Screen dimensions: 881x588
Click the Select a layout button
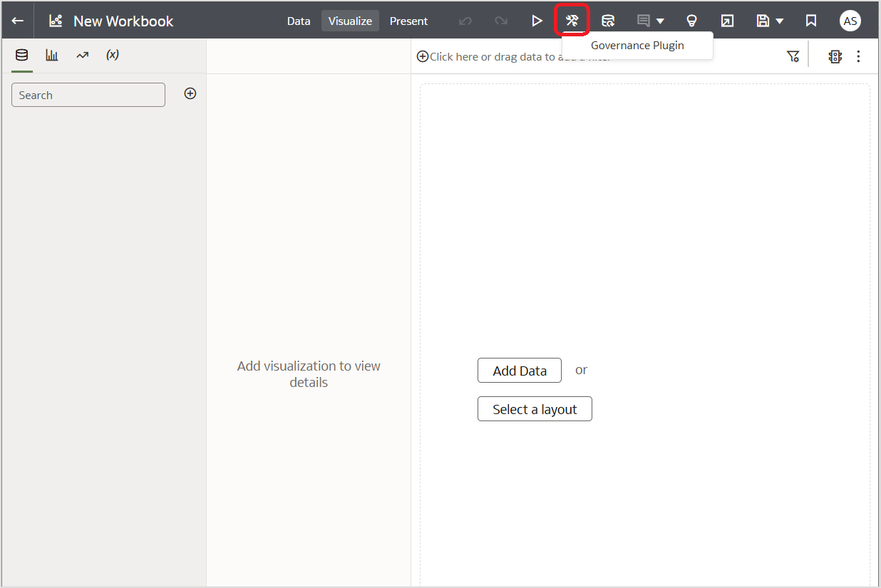[535, 408]
